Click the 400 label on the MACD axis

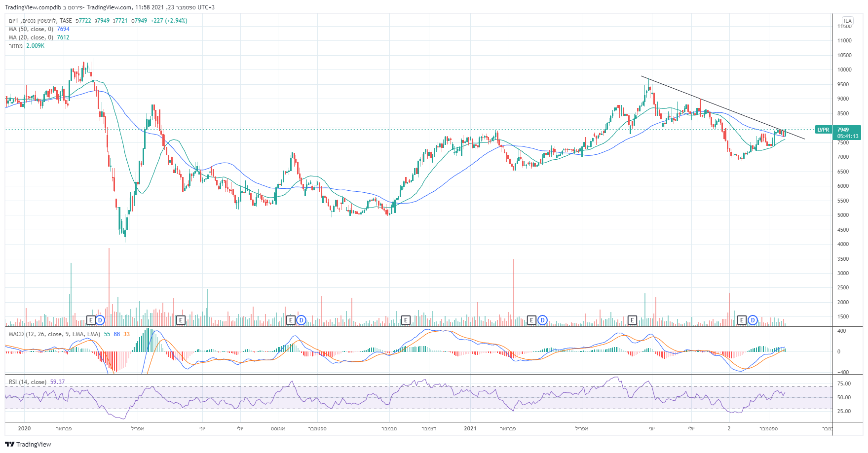point(841,331)
